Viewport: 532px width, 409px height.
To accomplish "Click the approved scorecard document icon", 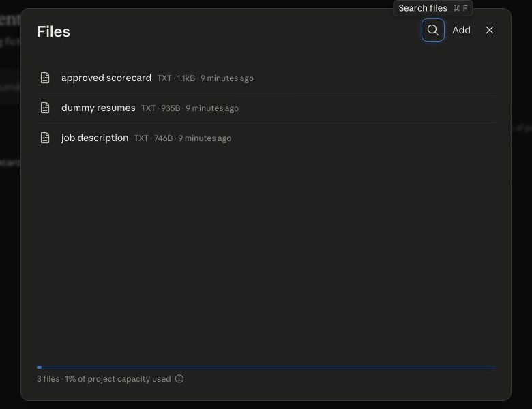I will click(45, 78).
